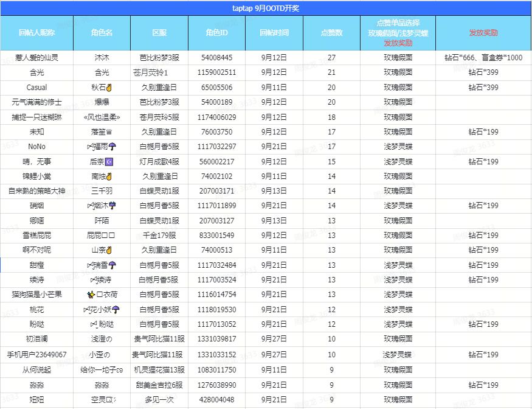Screen dimensions: 532x409
Task: Select role ID 1117011899
Action: tap(217, 206)
